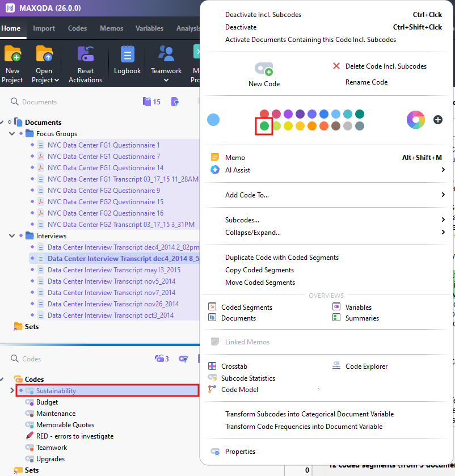Viewport: 455px width, 476px height.
Task: Click the Code Explorer icon
Action: click(x=336, y=365)
